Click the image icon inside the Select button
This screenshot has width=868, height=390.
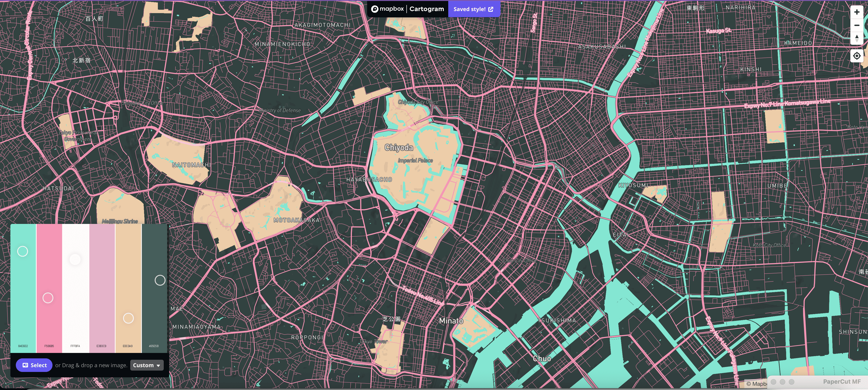click(x=25, y=365)
